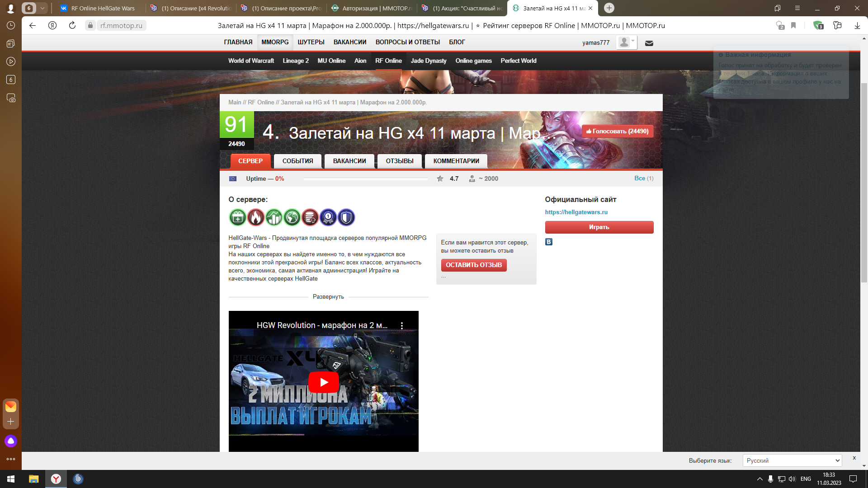Viewport: 868px width, 488px height.
Task: Reload the page with the refresh icon
Action: (x=72, y=25)
